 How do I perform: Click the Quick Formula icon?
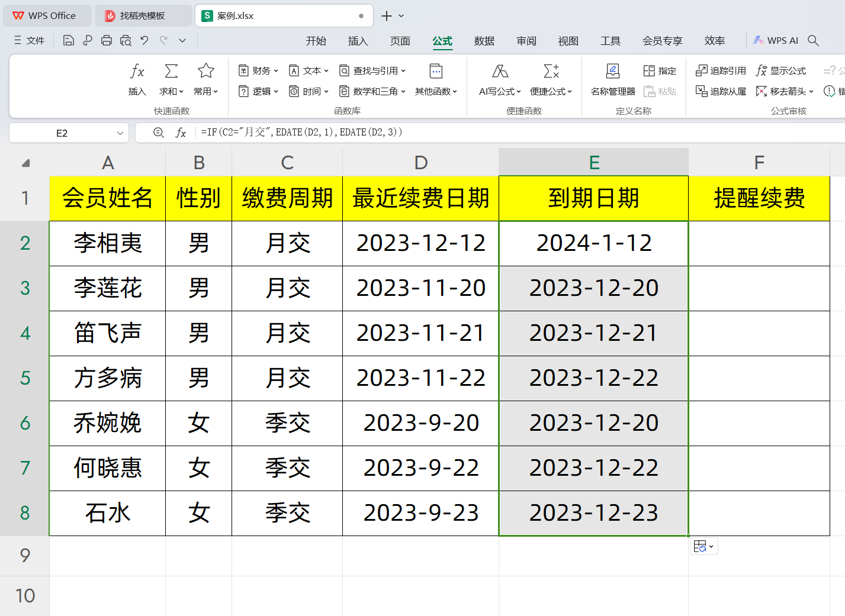pyautogui.click(x=551, y=72)
